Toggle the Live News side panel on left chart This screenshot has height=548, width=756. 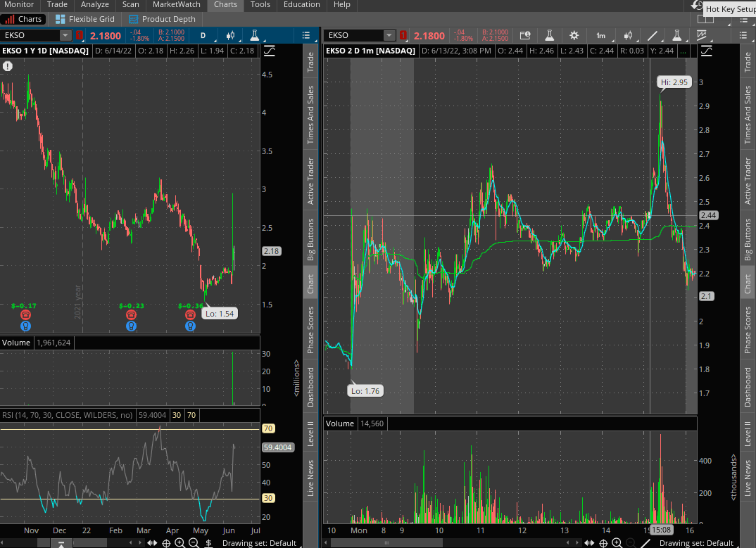pyautogui.click(x=310, y=478)
